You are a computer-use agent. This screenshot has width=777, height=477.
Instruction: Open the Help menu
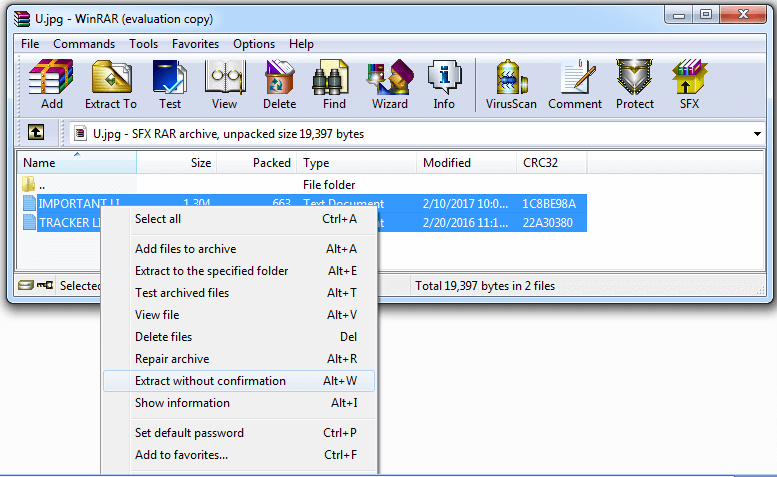tap(301, 44)
